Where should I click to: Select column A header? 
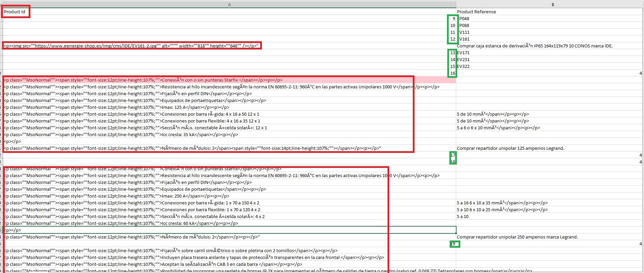click(x=229, y=4)
